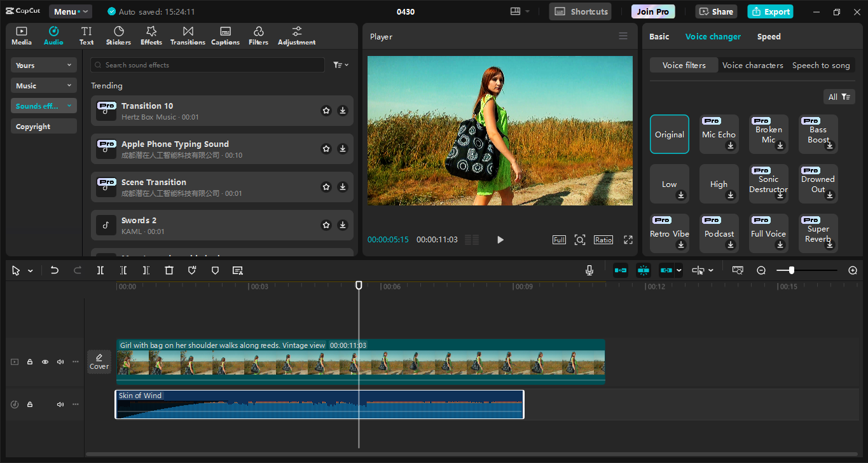This screenshot has height=463, width=868.
Task: Switch to the Speed tab
Action: pos(769,36)
